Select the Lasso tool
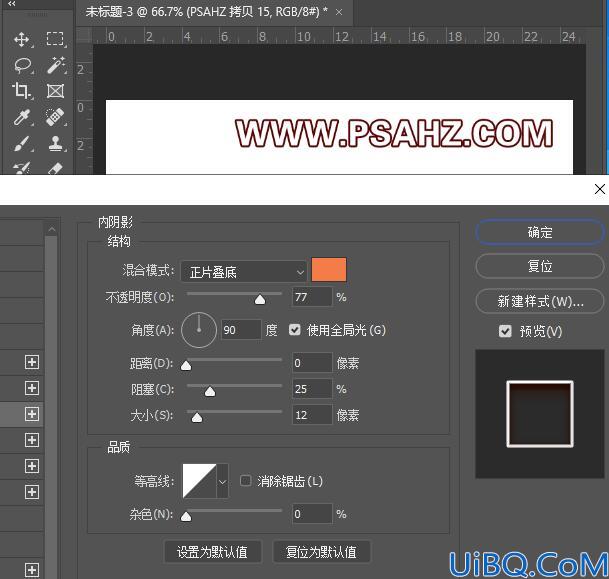Screen dimensions: 609x579 22,66
